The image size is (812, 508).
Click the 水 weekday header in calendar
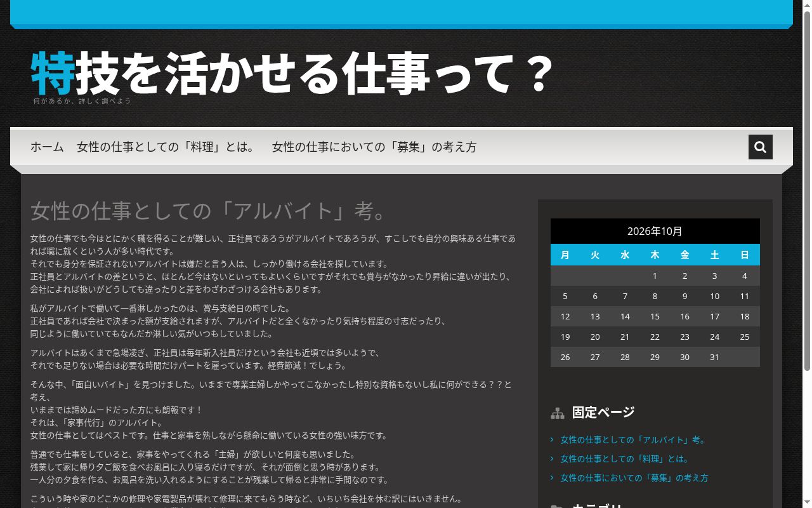[625, 255]
